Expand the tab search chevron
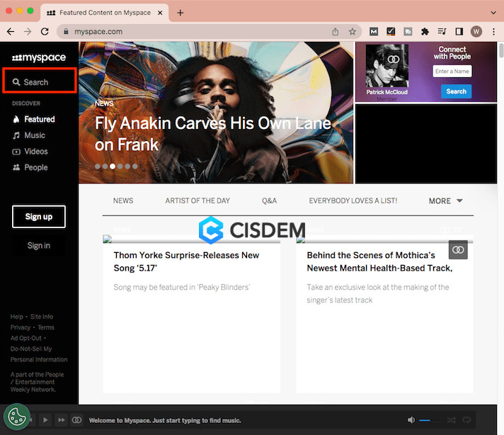 click(493, 13)
